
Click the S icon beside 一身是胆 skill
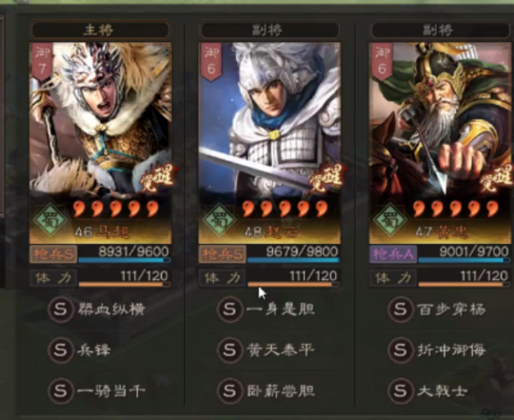229,310
